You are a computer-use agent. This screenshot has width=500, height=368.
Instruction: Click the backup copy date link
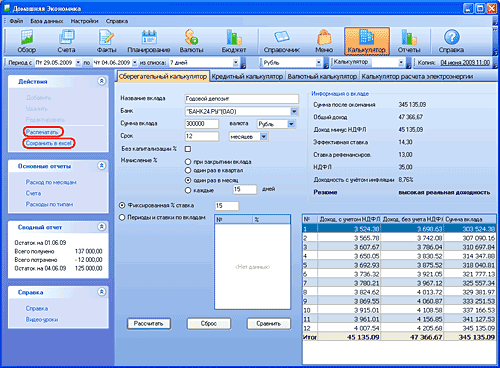tap(465, 62)
